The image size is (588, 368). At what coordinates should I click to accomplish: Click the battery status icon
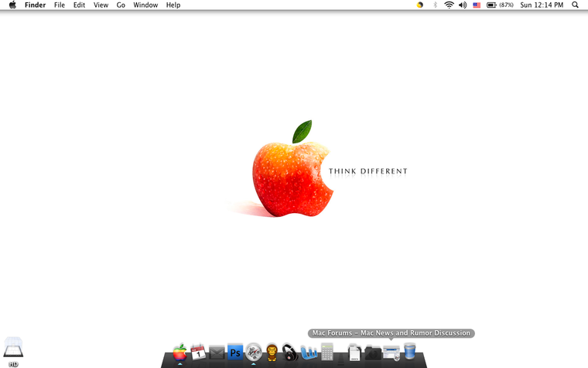491,5
